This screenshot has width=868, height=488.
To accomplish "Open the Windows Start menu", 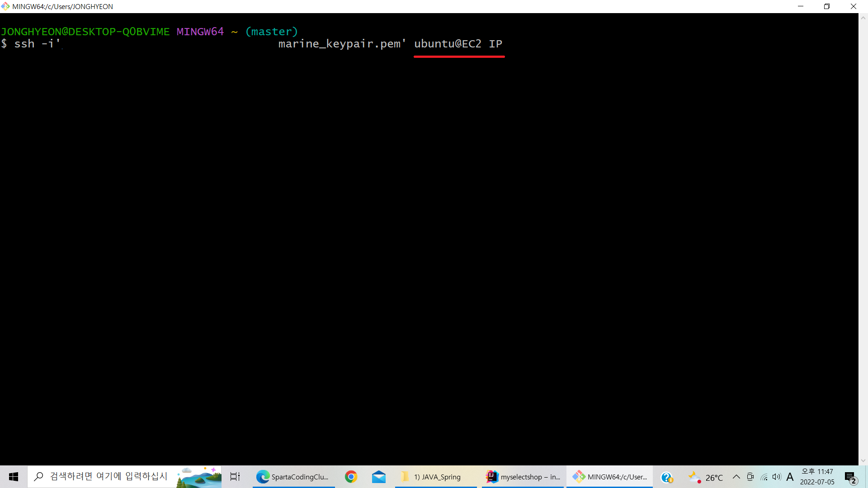I will point(14,477).
